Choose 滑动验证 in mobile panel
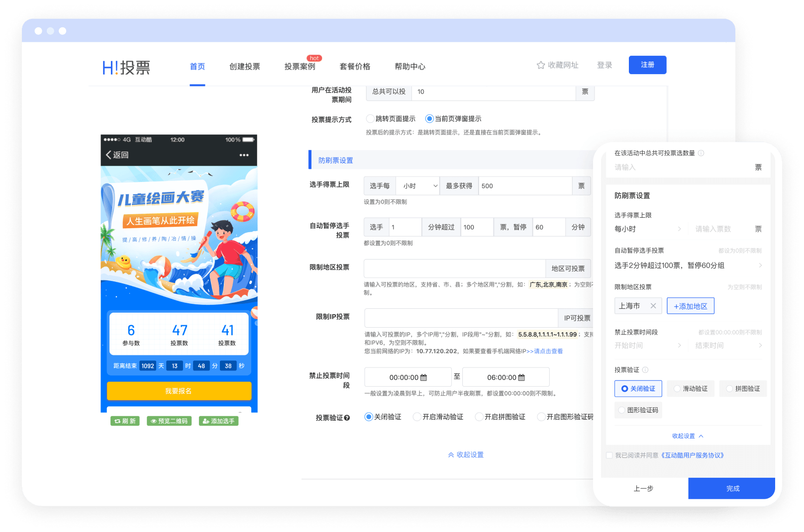The height and width of the screenshot is (532, 804). coord(691,388)
